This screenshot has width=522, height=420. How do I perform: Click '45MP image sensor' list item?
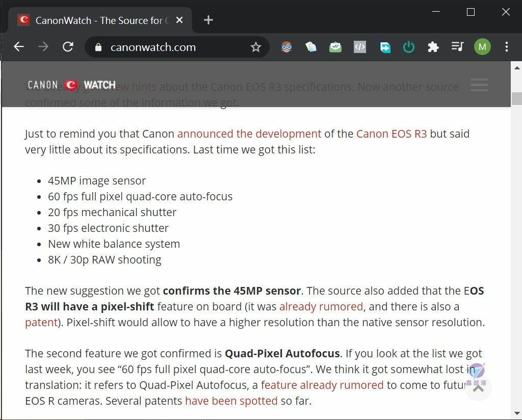tap(97, 181)
